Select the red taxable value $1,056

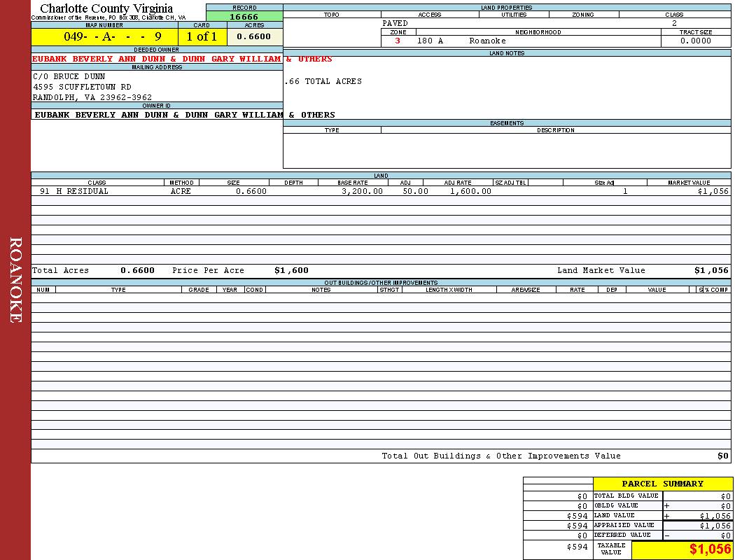710,549
